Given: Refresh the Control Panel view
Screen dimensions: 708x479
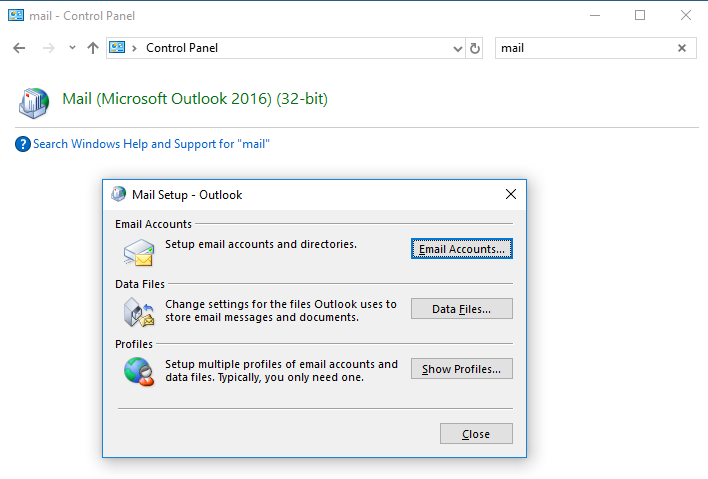Looking at the screenshot, I should point(475,48).
